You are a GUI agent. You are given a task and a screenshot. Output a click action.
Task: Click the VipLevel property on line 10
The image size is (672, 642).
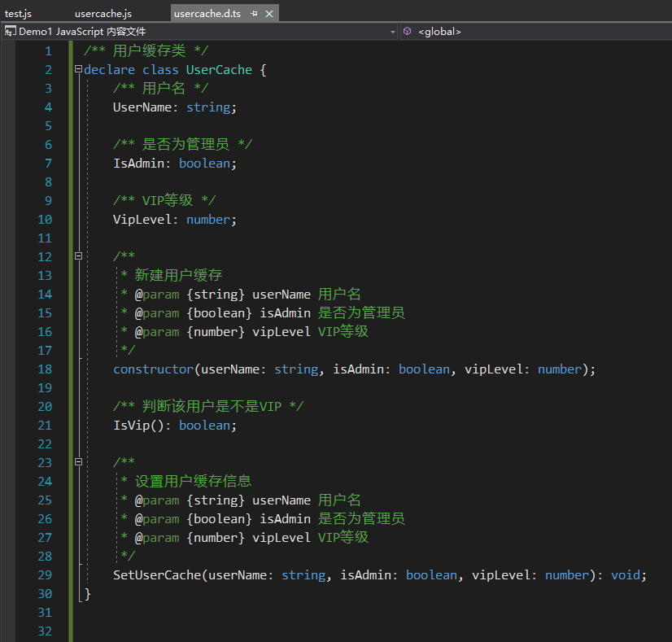(x=142, y=220)
